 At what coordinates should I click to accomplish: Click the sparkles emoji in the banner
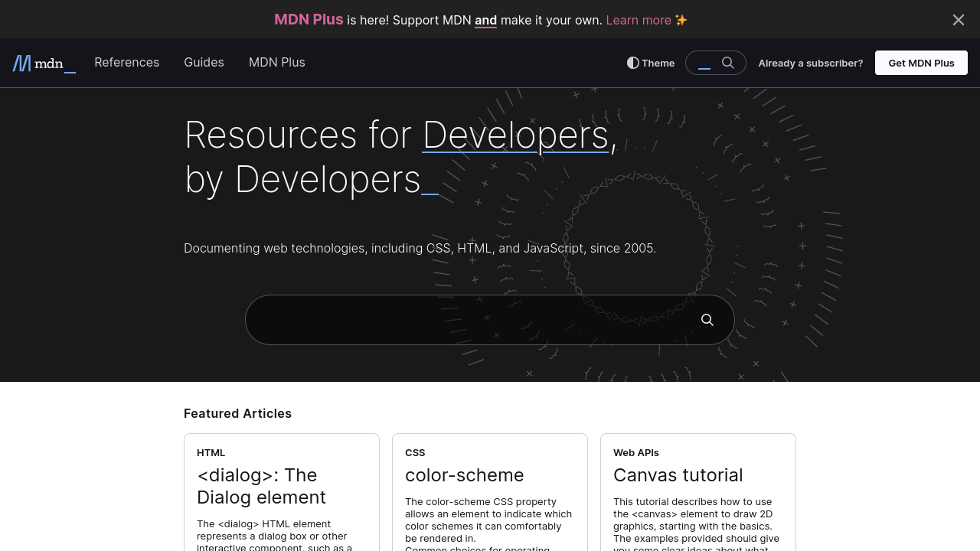click(x=681, y=20)
